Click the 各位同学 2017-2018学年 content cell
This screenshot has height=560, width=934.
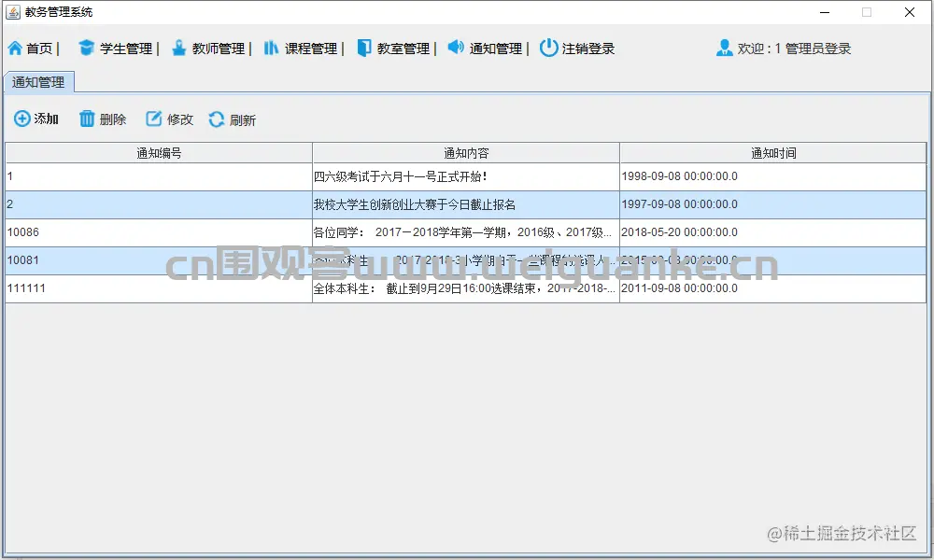[466, 232]
